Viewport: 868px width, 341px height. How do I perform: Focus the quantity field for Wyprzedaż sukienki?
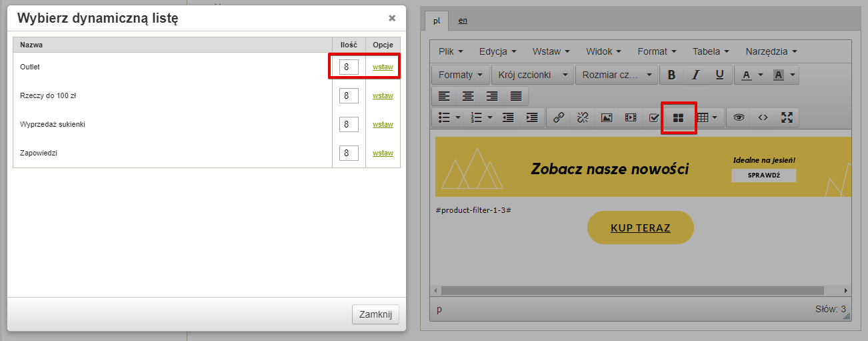(x=349, y=124)
